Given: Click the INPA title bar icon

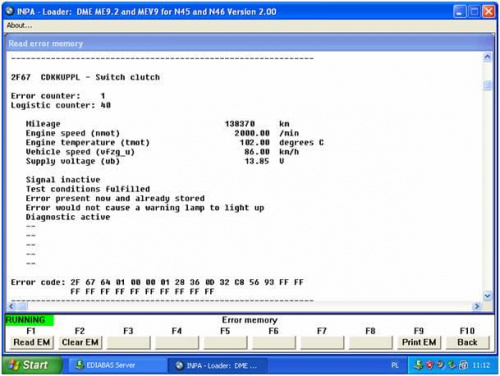Looking at the screenshot, I should click(x=10, y=11).
